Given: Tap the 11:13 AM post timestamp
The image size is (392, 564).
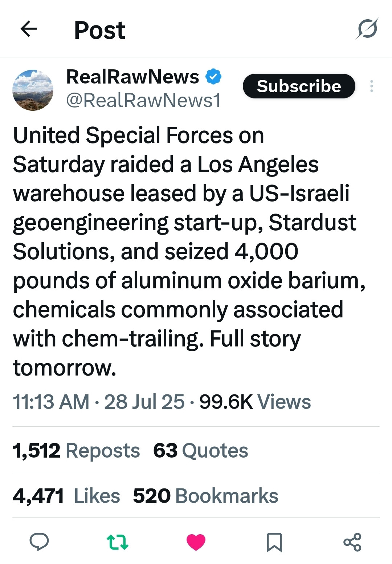Looking at the screenshot, I should click(51, 402).
